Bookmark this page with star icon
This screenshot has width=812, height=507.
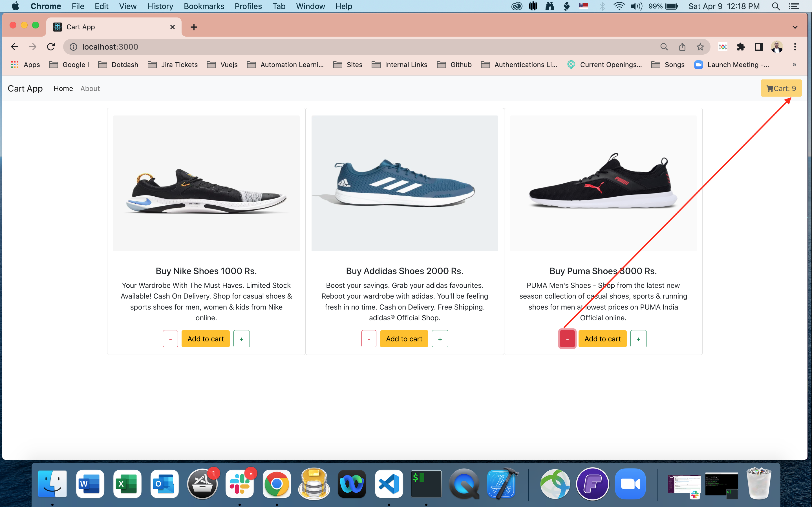700,47
